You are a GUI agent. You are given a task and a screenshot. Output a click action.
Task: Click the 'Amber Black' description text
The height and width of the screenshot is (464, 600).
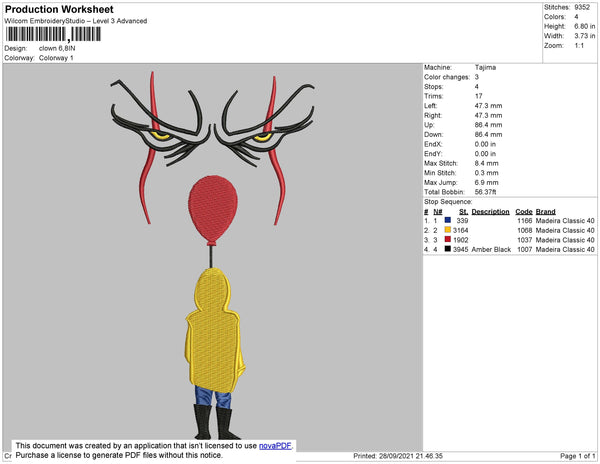(491, 249)
